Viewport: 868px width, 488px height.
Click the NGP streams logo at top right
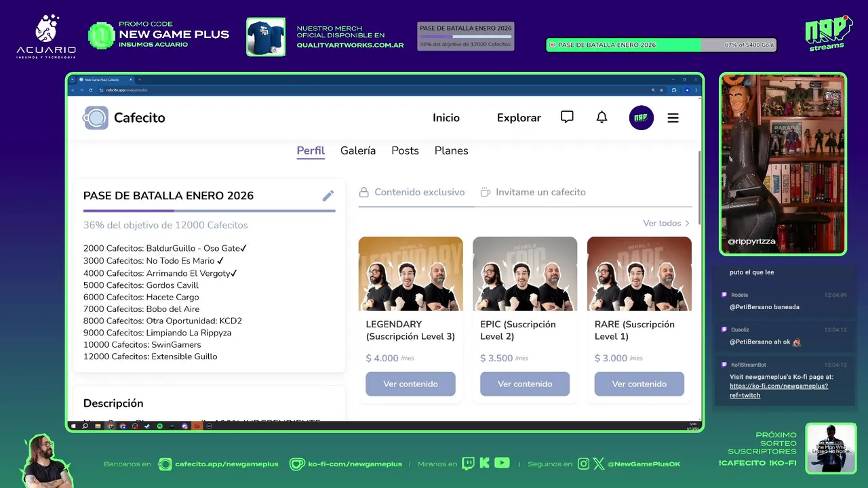[x=828, y=33]
